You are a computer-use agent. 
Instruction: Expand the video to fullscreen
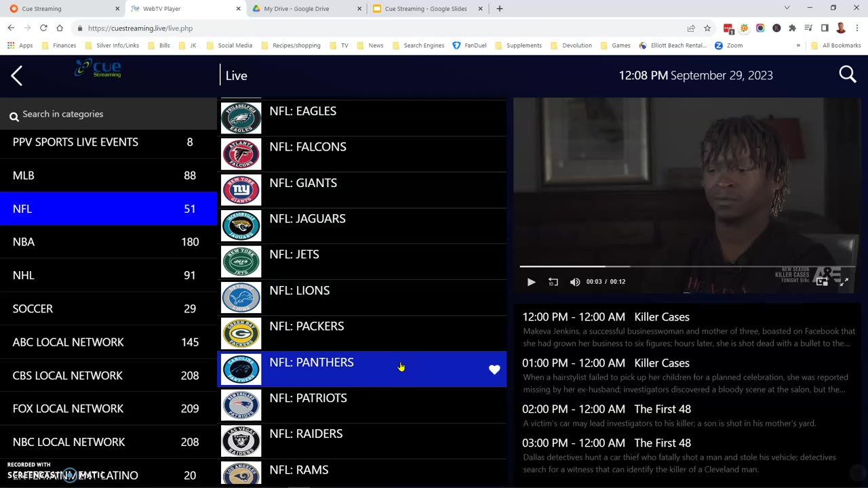pyautogui.click(x=844, y=282)
